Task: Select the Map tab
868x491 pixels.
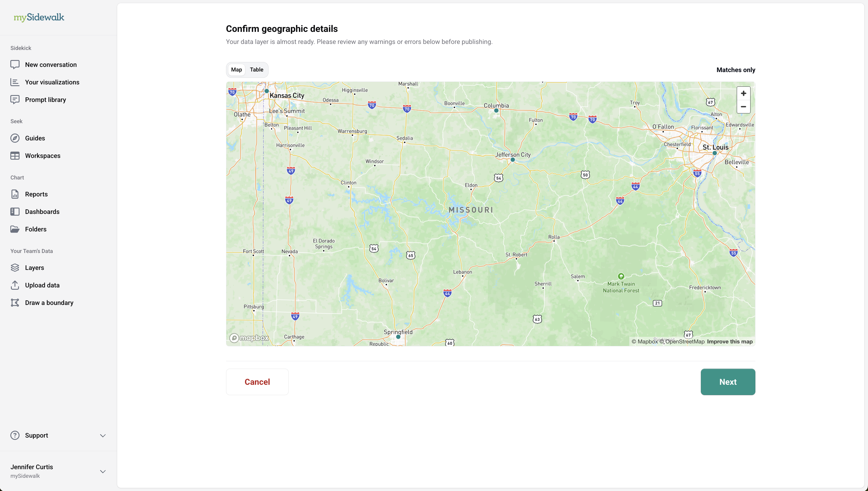Action: (236, 69)
